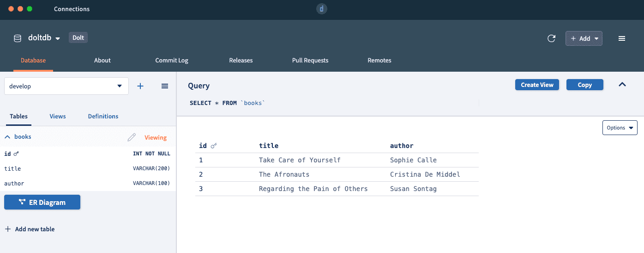Click the Dolt logo icon in title bar
The width and height of the screenshot is (644, 253).
click(322, 9)
